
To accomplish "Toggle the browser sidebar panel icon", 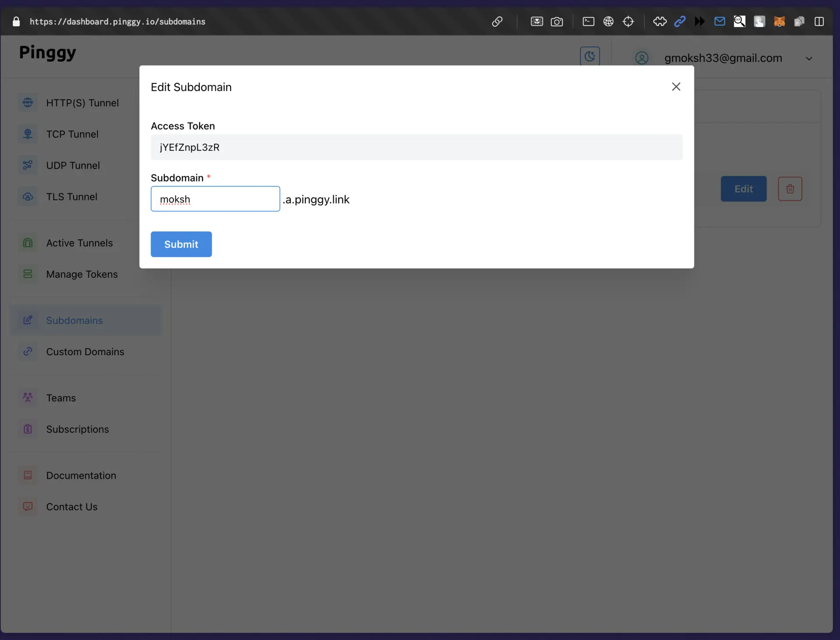I will (819, 21).
